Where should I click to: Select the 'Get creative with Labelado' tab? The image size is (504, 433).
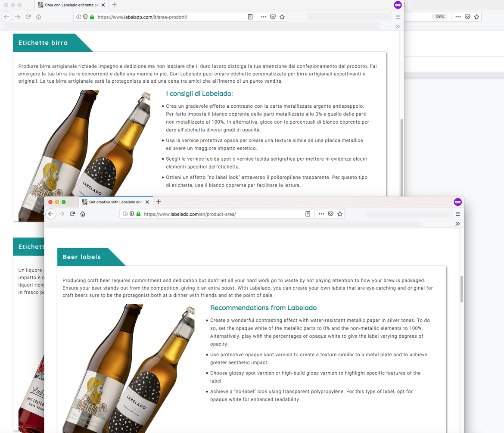[114, 202]
